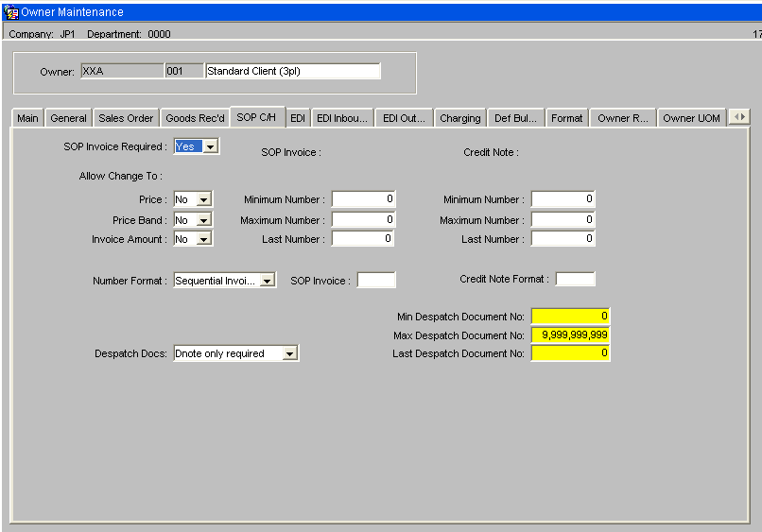Click the Last Despatch Document No field
762x532 pixels.
point(570,352)
